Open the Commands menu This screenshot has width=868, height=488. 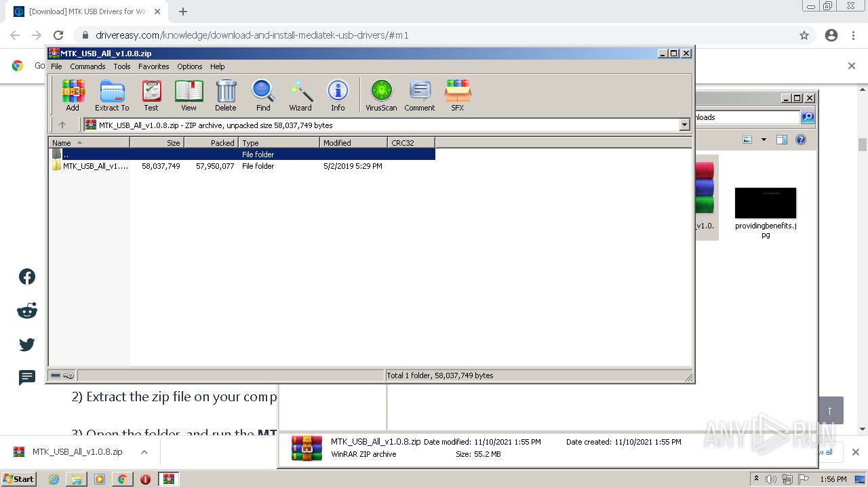(87, 66)
